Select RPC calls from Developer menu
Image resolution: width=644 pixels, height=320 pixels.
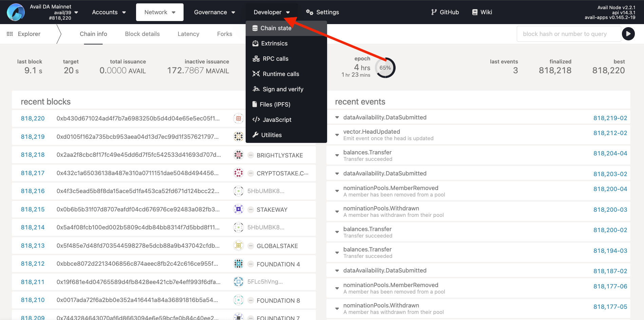[275, 59]
